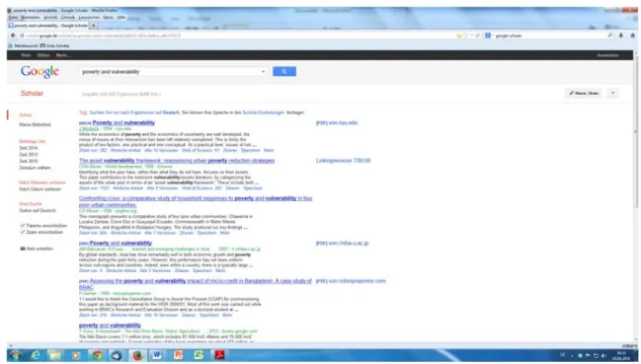Screen dimensions: 641x364
Task: Open the Bearbeiten menu
Action: click(x=31, y=18)
